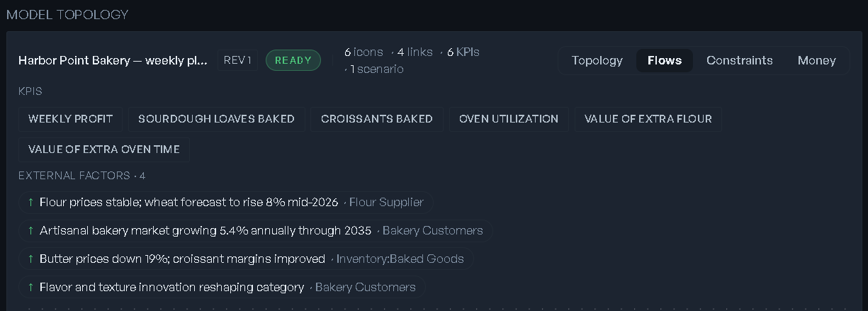Select SOURDOUGH LOAVES BAKED KPI chip

pyautogui.click(x=216, y=119)
